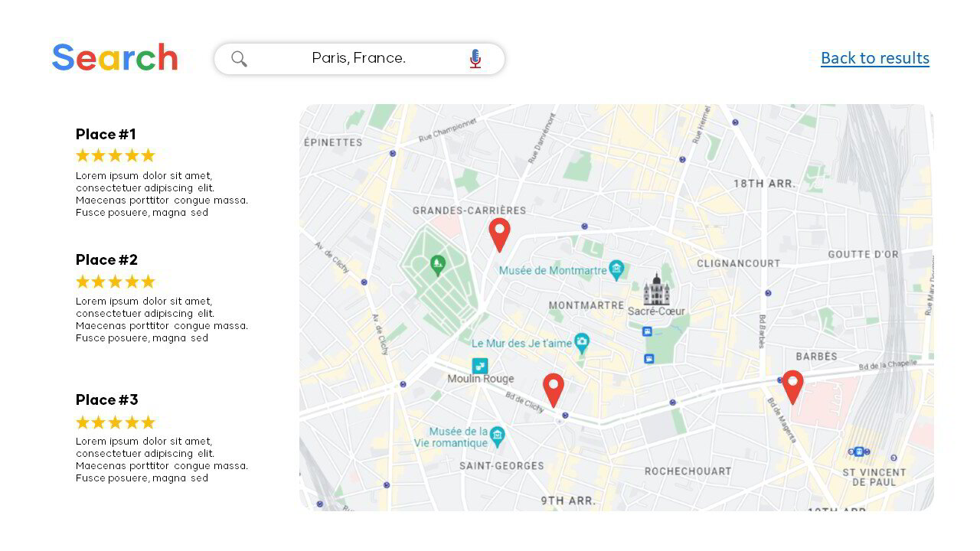Click the green cemetery park tree marker
Image resolution: width=980 pixels, height=551 pixels.
(x=437, y=266)
